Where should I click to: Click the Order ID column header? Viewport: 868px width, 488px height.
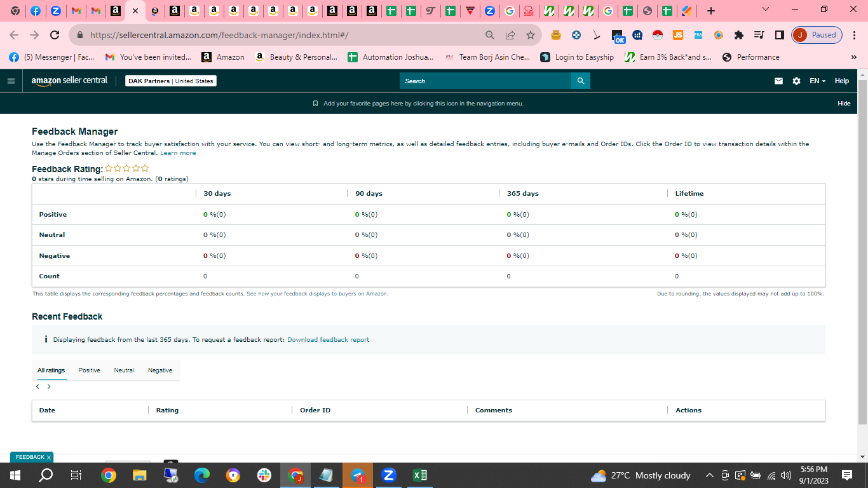tap(315, 410)
